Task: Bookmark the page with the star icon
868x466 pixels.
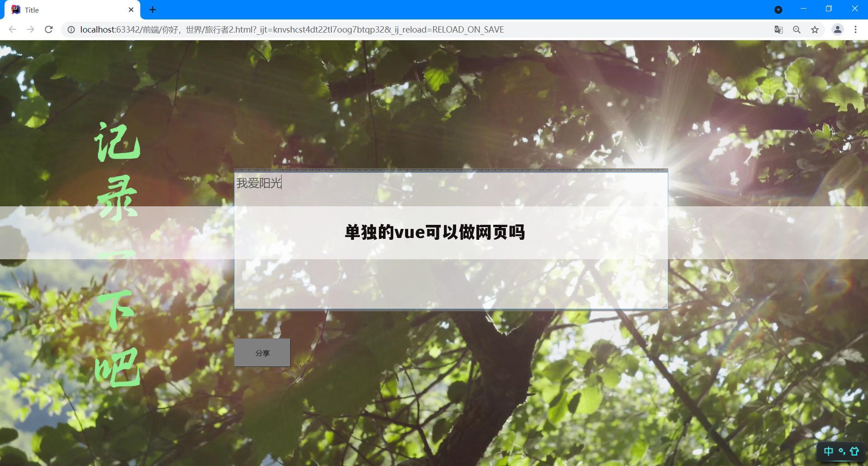Action: coord(815,29)
